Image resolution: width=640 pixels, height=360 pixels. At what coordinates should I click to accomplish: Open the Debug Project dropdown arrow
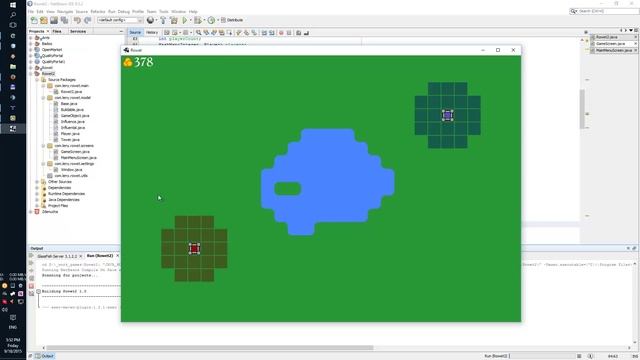204,20
